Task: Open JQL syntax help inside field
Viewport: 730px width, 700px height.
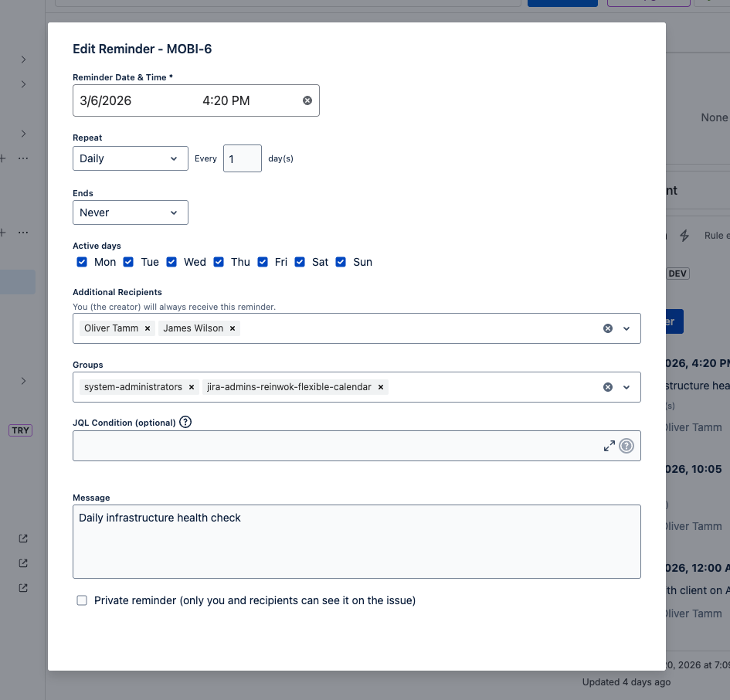Action: coord(626,446)
